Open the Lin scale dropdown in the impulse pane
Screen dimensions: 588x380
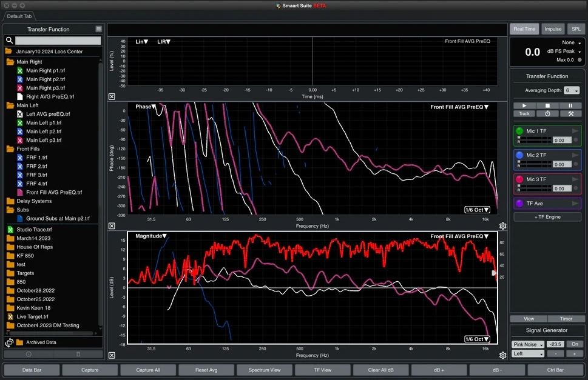(x=142, y=42)
